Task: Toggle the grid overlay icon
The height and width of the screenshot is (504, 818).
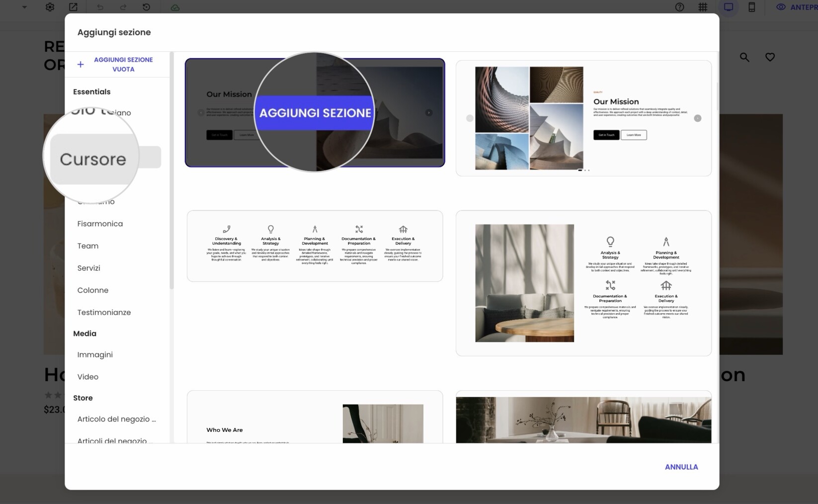Action: tap(703, 7)
